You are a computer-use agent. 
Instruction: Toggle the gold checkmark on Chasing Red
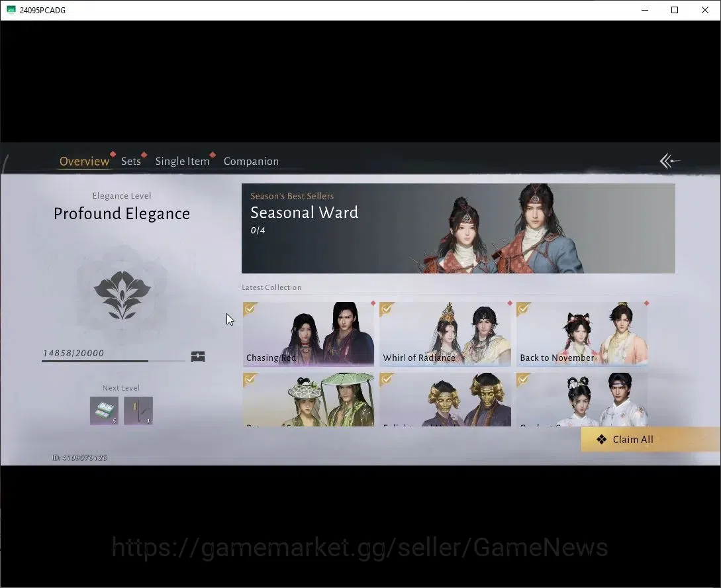(250, 309)
